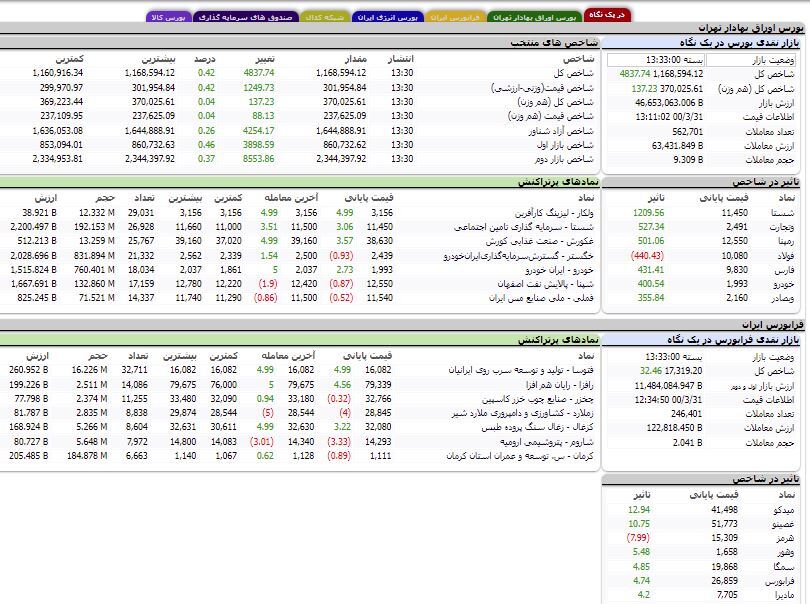Go to 'بورس انرژی ایران' blue tab

pos(387,17)
